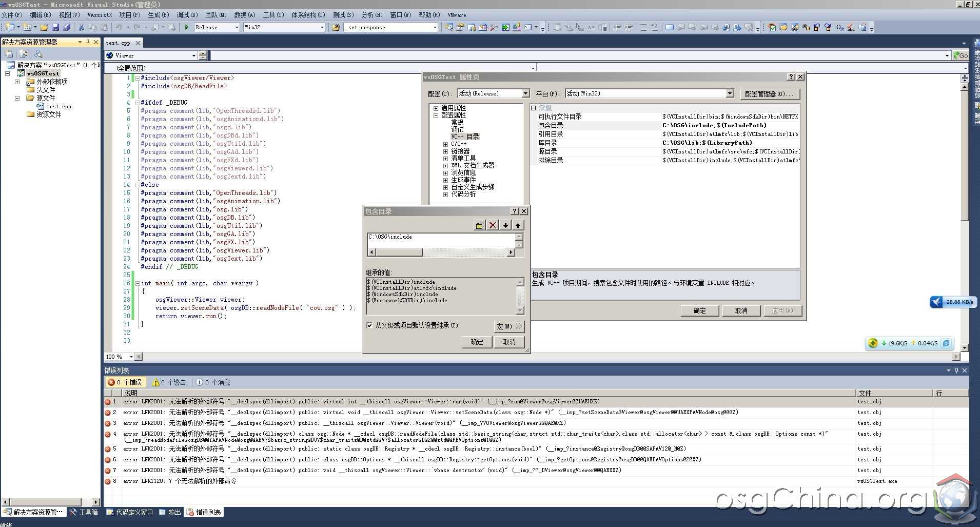Click 取消 in the vsOSGTest property page
Viewport: 980px width, 527px height.
click(x=741, y=310)
